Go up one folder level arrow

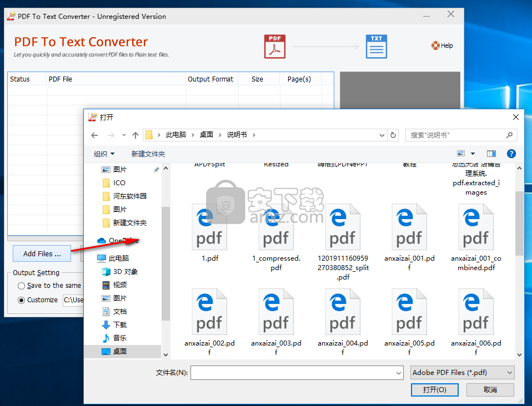click(x=135, y=135)
